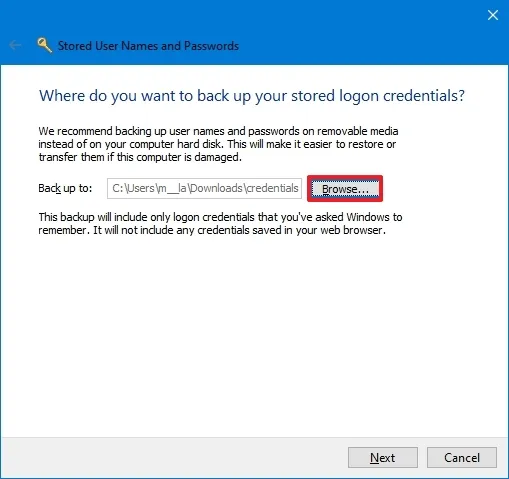Click the heading 'Where do you want to back up'
Image resolution: width=509 pixels, height=479 pixels.
252,96
